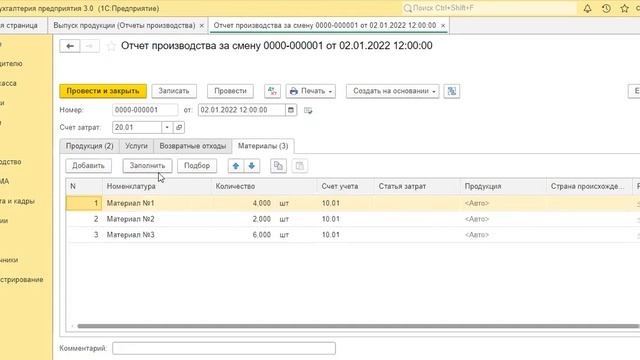
Task: Open the Создать на основании dropdown
Action: 393,91
